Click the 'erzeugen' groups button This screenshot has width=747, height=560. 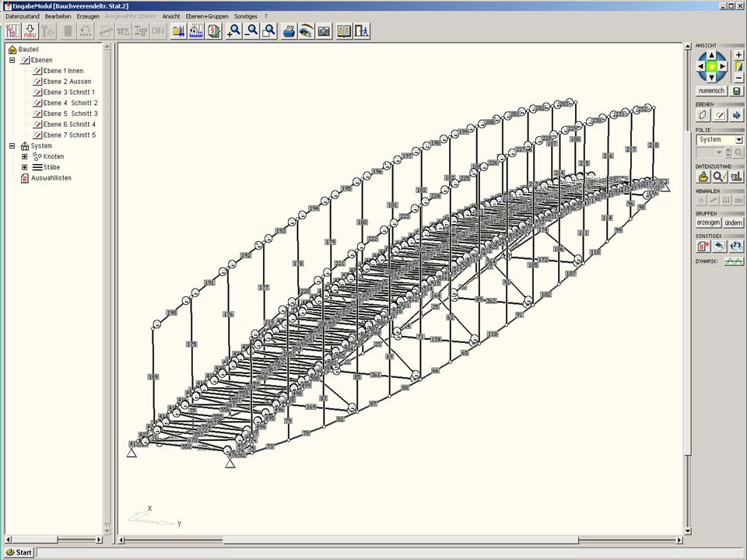707,222
